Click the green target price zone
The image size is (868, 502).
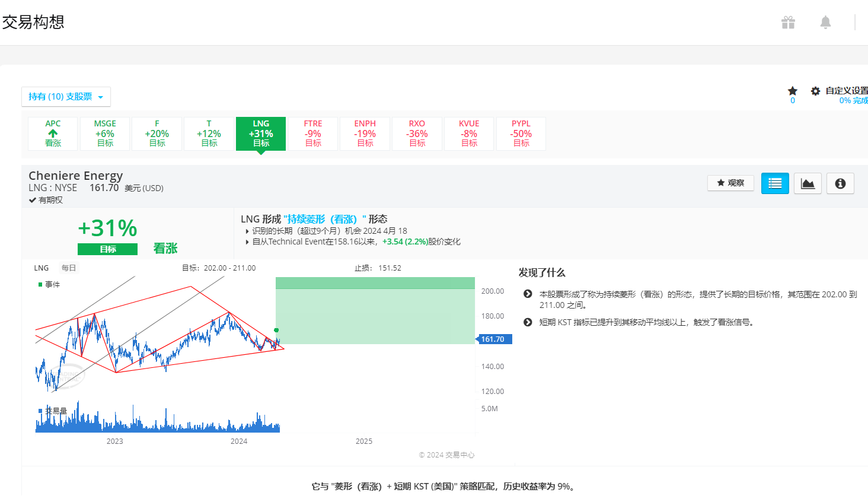[x=375, y=310]
